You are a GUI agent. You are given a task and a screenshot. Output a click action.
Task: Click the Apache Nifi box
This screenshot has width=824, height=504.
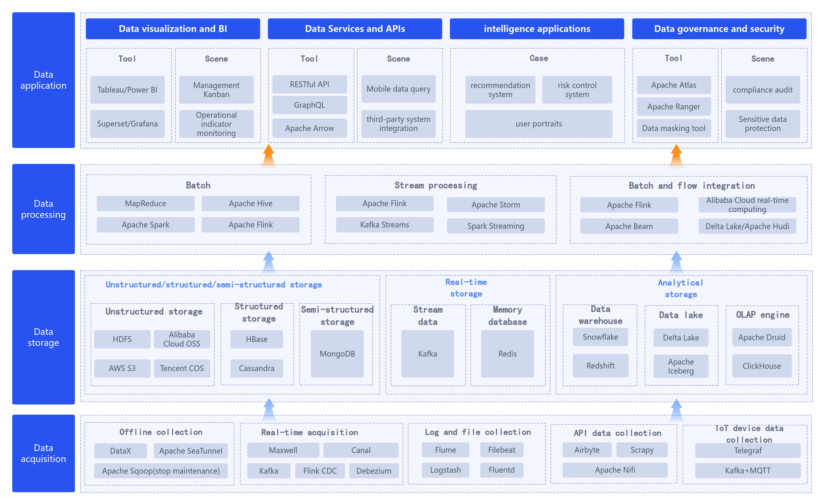615,470
